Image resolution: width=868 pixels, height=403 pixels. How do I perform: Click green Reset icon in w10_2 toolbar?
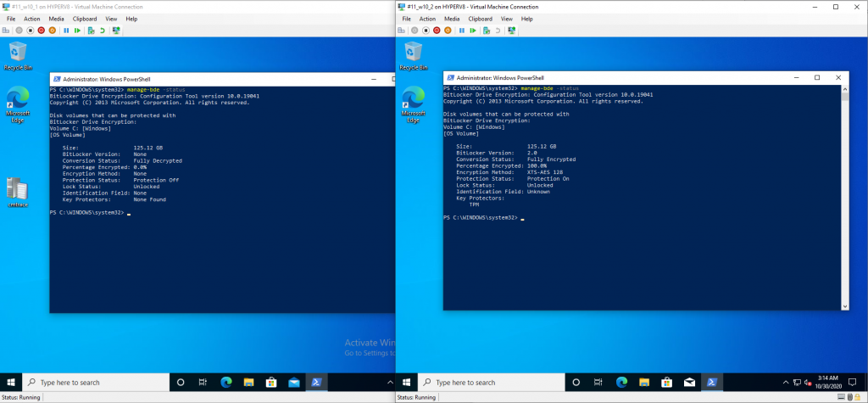click(x=473, y=31)
